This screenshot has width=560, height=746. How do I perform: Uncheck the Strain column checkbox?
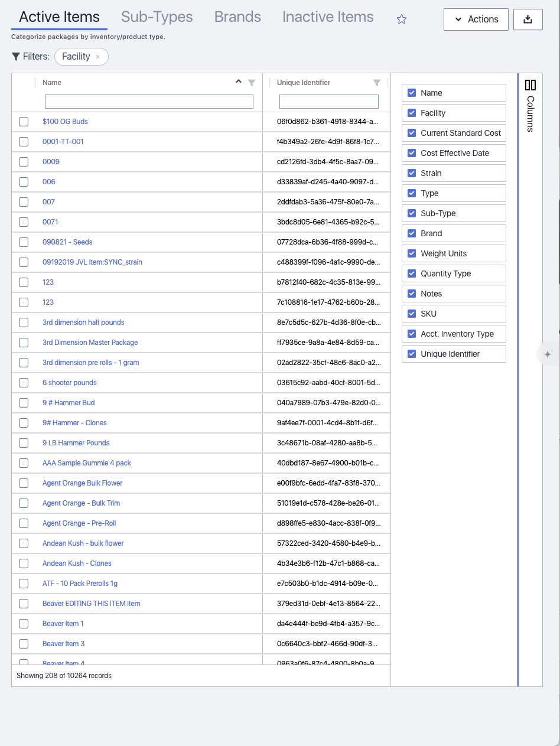click(x=412, y=173)
